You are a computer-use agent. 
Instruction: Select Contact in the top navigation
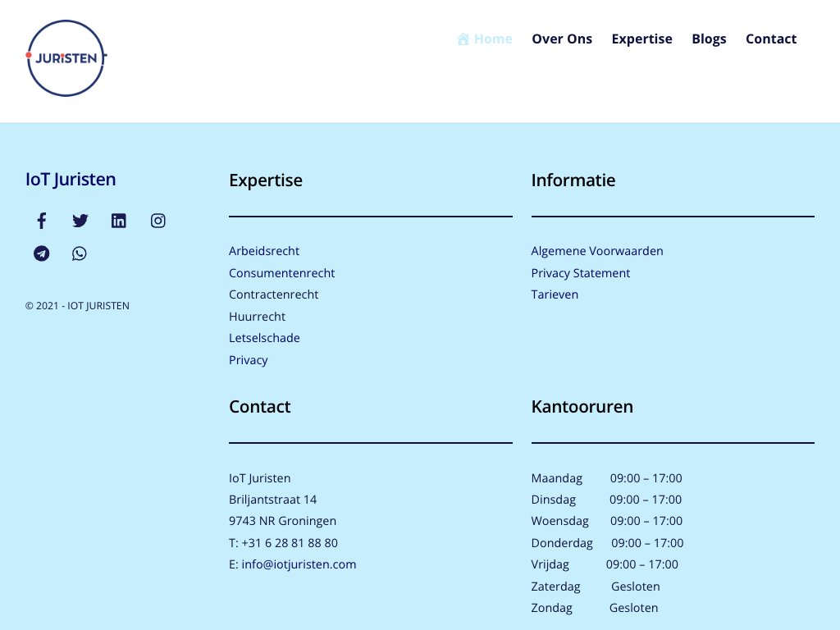[x=770, y=39]
